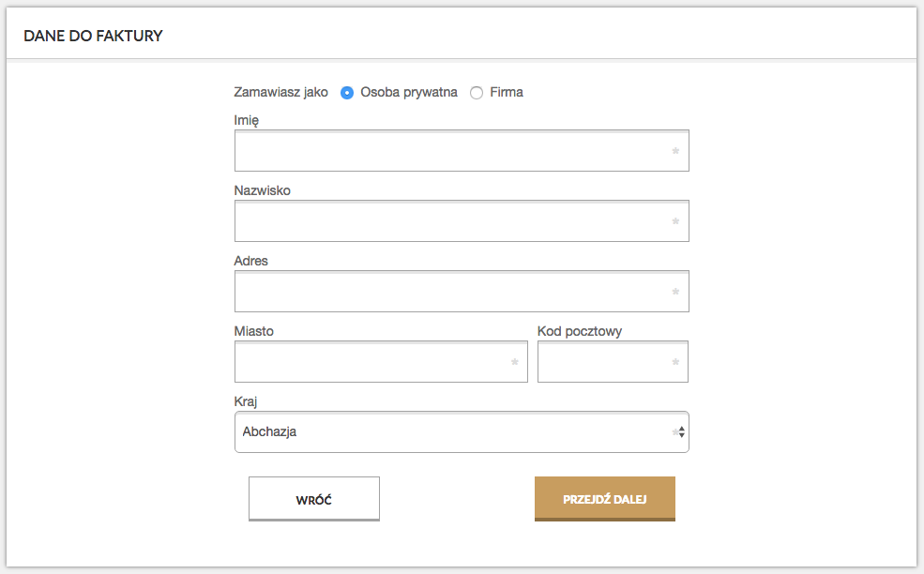Click the Imię input field
Image resolution: width=924 pixels, height=574 pixels.
point(462,151)
